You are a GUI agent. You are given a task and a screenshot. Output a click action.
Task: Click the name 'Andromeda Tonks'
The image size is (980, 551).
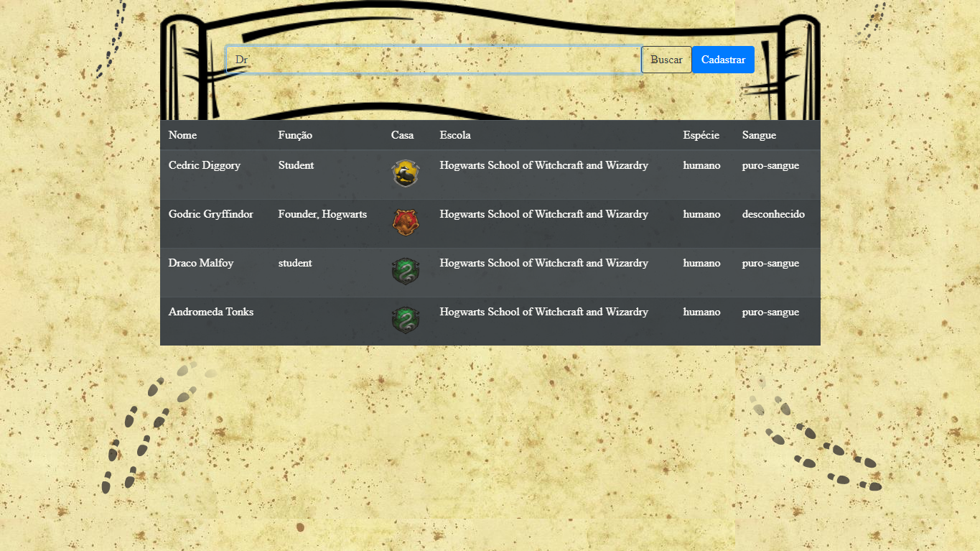(x=211, y=312)
